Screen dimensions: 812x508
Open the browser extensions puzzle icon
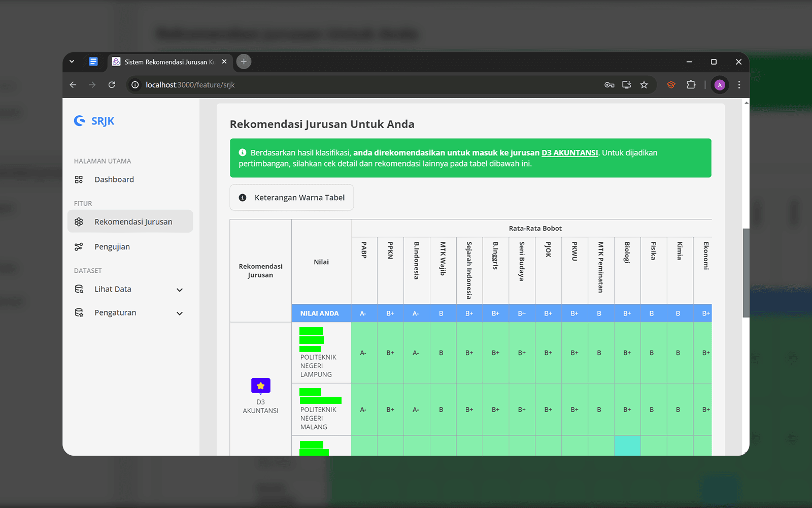tap(691, 85)
